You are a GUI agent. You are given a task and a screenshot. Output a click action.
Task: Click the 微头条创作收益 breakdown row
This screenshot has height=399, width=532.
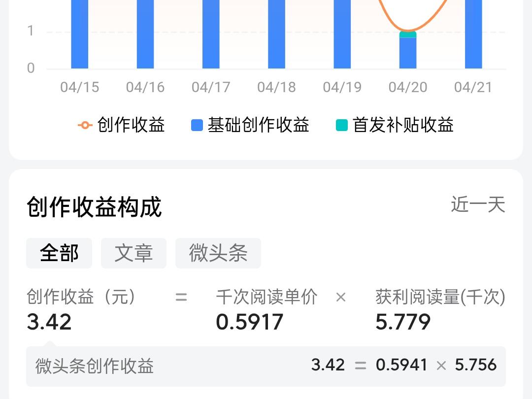click(266, 366)
